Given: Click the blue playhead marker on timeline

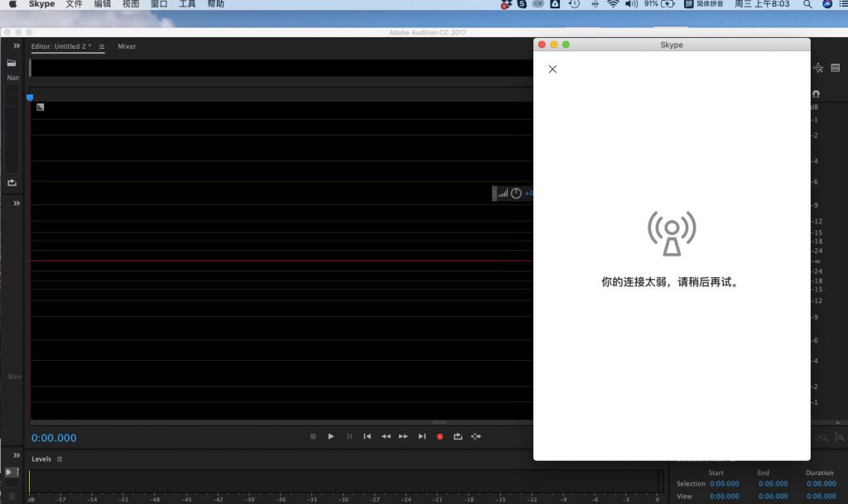Looking at the screenshot, I should click(30, 97).
